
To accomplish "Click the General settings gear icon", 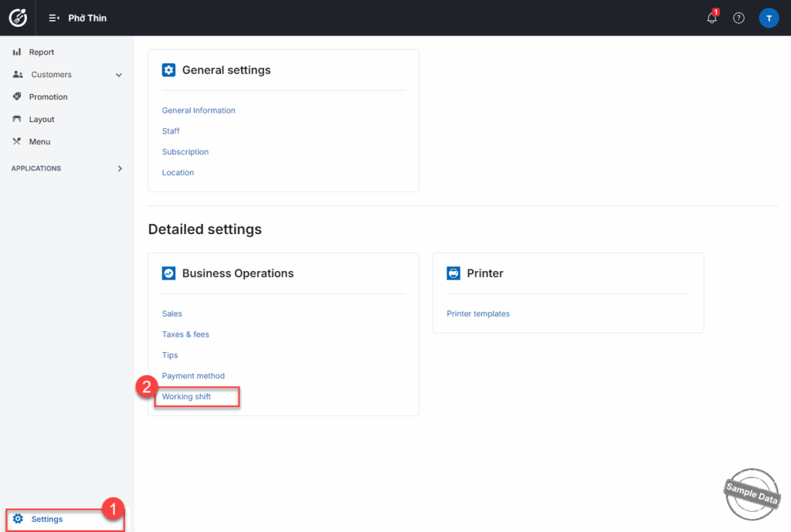I will pos(168,70).
